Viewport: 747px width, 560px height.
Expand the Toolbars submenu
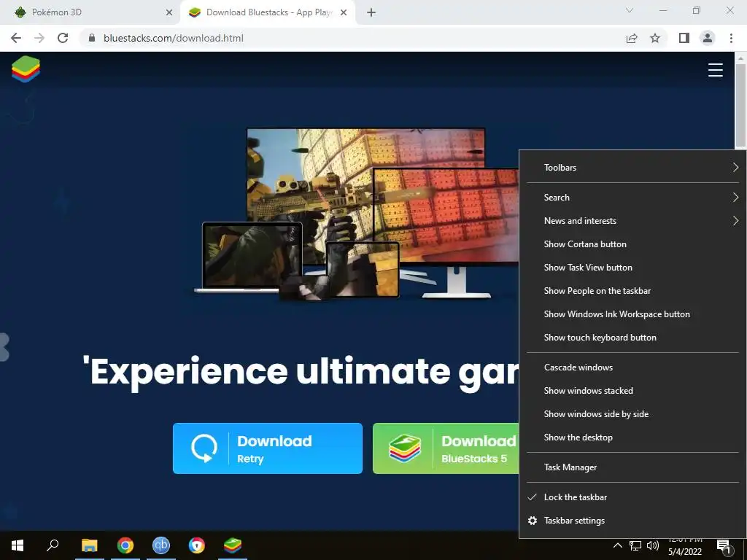632,167
